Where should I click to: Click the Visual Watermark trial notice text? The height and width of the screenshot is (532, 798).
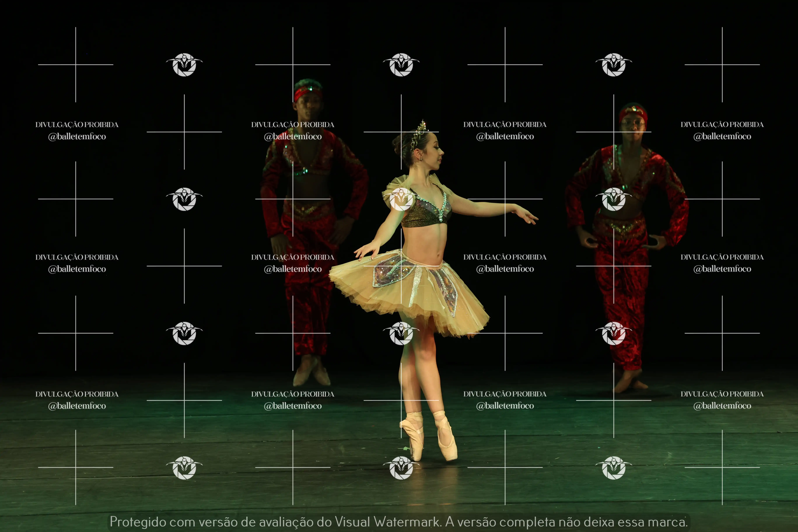[399, 522]
